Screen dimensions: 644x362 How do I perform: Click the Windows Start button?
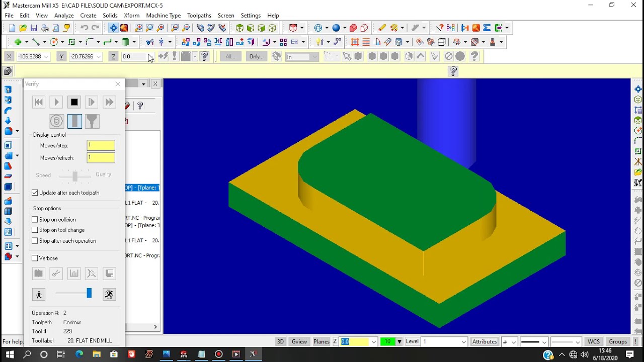10,354
